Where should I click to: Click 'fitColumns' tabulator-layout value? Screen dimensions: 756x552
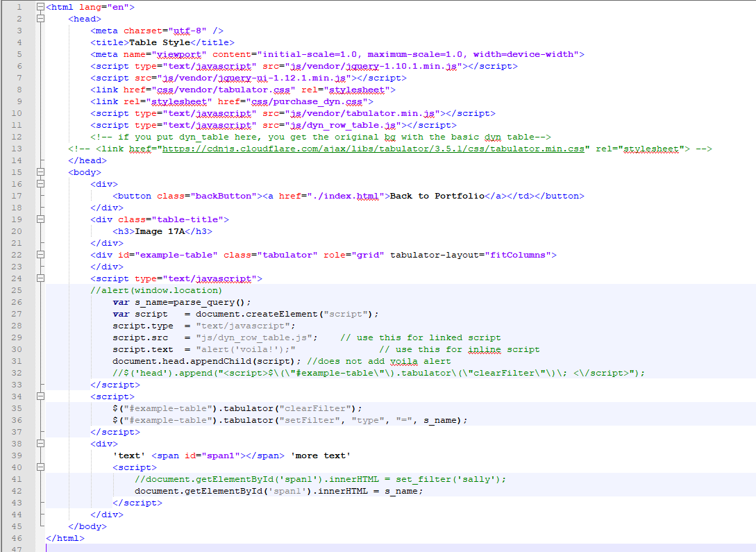(x=518, y=255)
